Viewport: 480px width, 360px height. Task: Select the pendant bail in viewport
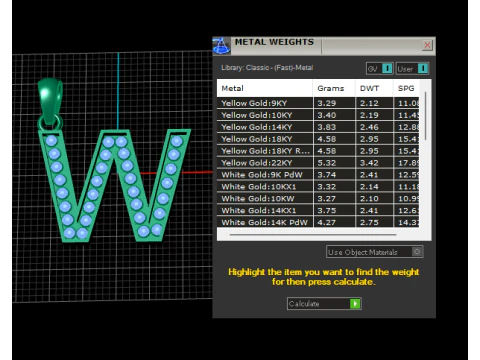pos(50,102)
